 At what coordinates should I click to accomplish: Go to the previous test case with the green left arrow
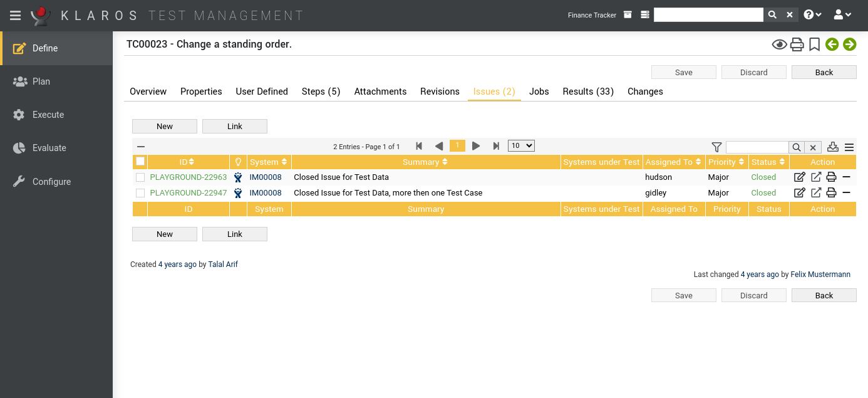pos(832,45)
